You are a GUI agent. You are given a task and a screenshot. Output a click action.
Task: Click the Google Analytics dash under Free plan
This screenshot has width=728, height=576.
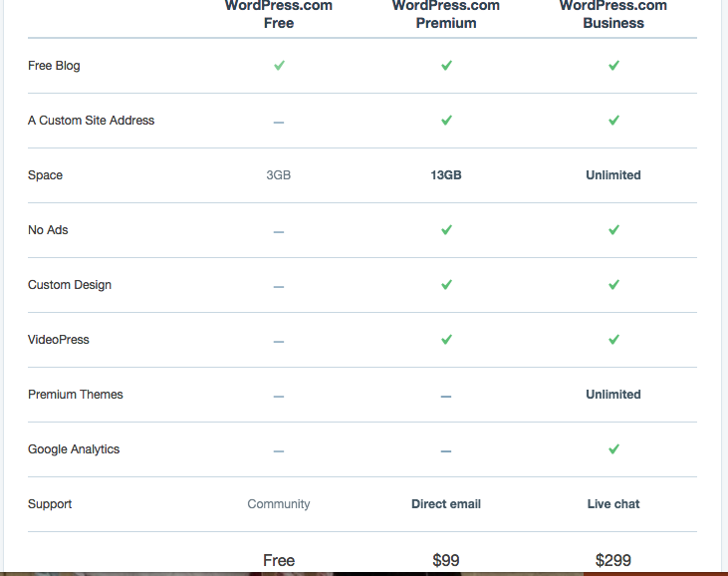(x=279, y=450)
